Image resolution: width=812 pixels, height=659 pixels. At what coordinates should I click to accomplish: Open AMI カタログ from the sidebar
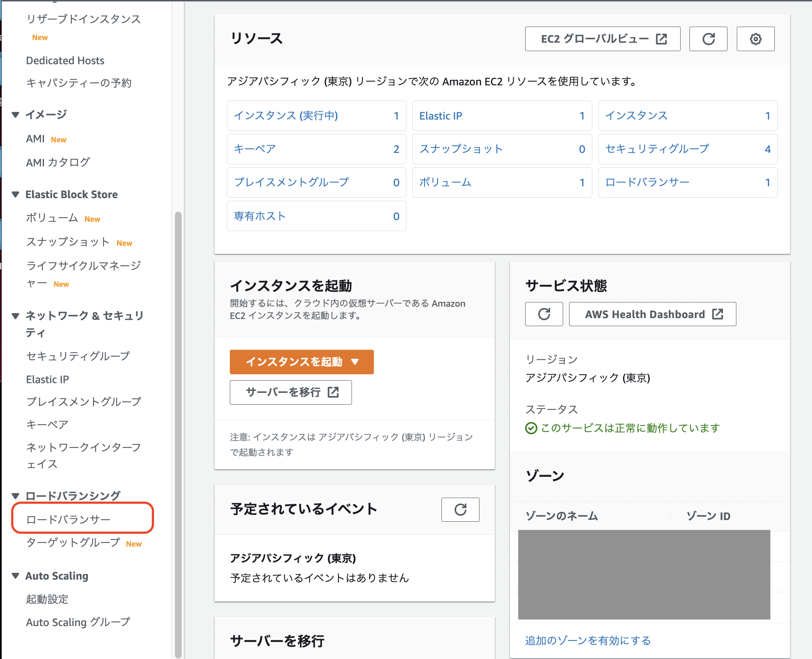pos(58,162)
